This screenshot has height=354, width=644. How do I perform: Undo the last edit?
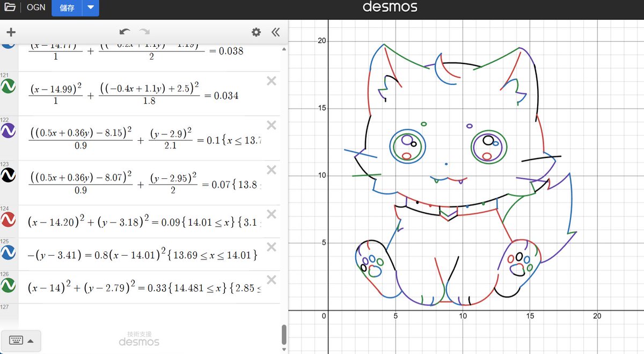(x=125, y=32)
